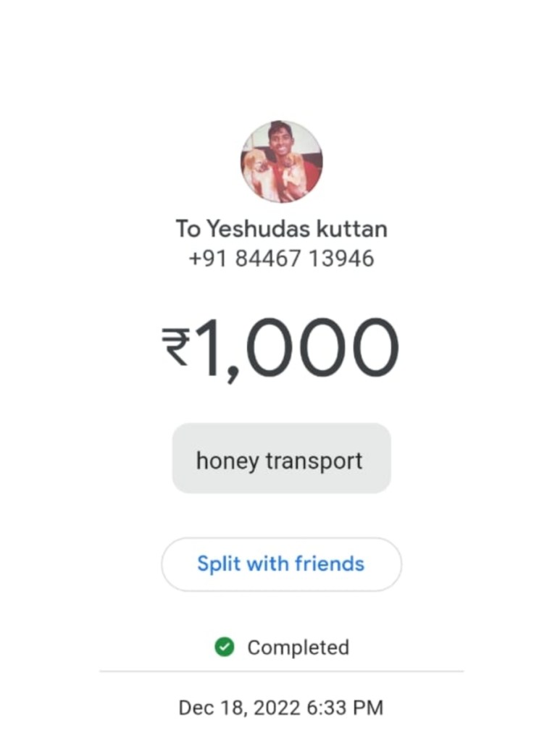The height and width of the screenshot is (741, 560).
Task: Click the "Completed" status text
Action: [x=298, y=647]
